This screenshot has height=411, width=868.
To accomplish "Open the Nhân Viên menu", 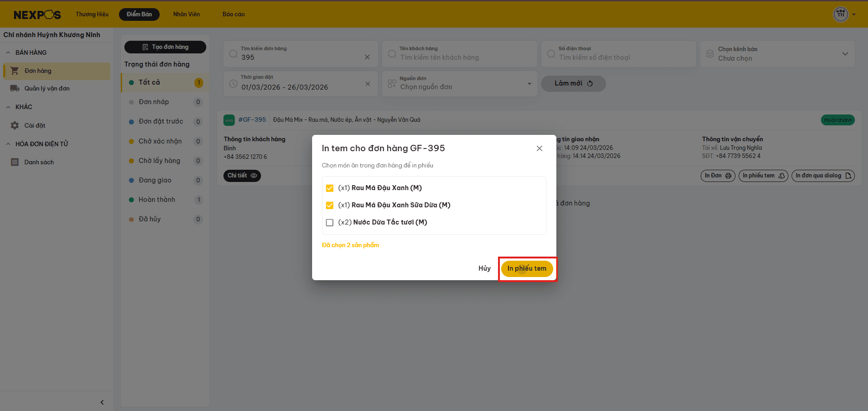I will (186, 14).
